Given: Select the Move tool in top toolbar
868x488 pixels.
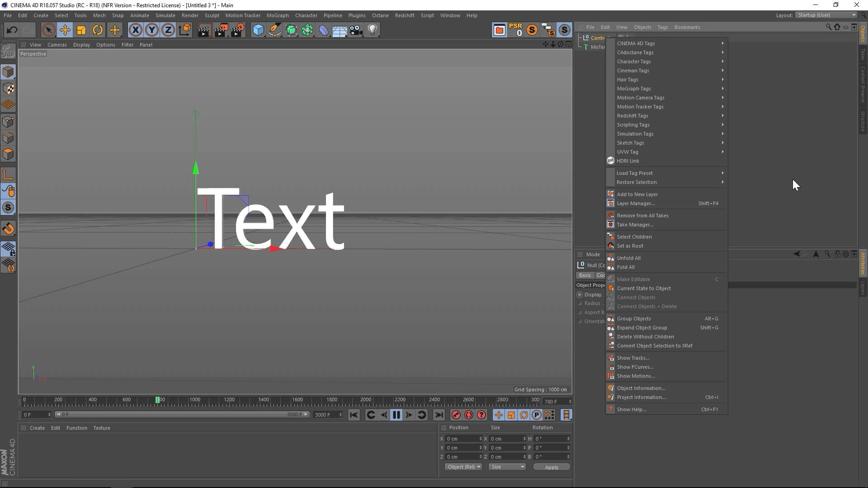Looking at the screenshot, I should (65, 30).
